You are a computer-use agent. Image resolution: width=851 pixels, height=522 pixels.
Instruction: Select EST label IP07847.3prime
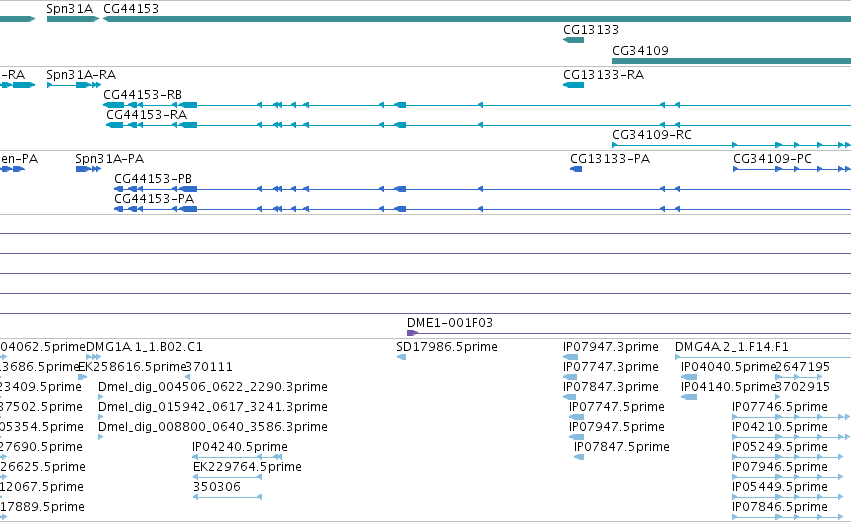coord(611,387)
